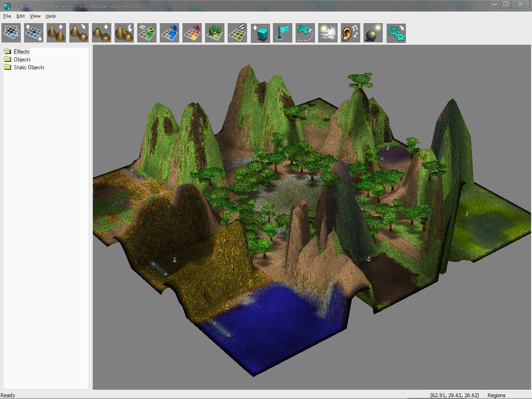
Task: Select the rough terrain noise tool
Action: 124,33
